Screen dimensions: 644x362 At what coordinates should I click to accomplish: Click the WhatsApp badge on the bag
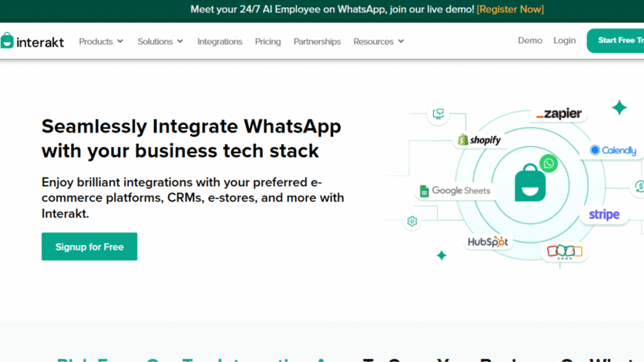(x=548, y=163)
